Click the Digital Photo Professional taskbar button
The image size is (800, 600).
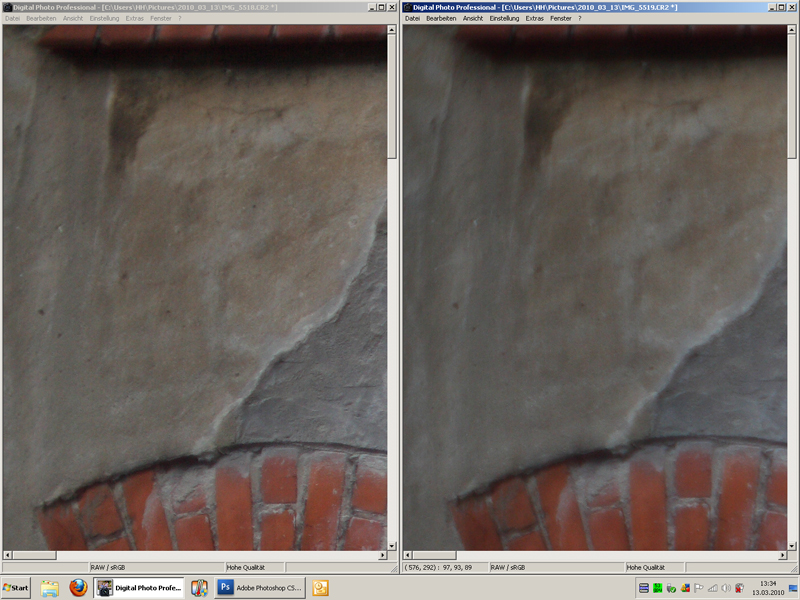[139, 588]
